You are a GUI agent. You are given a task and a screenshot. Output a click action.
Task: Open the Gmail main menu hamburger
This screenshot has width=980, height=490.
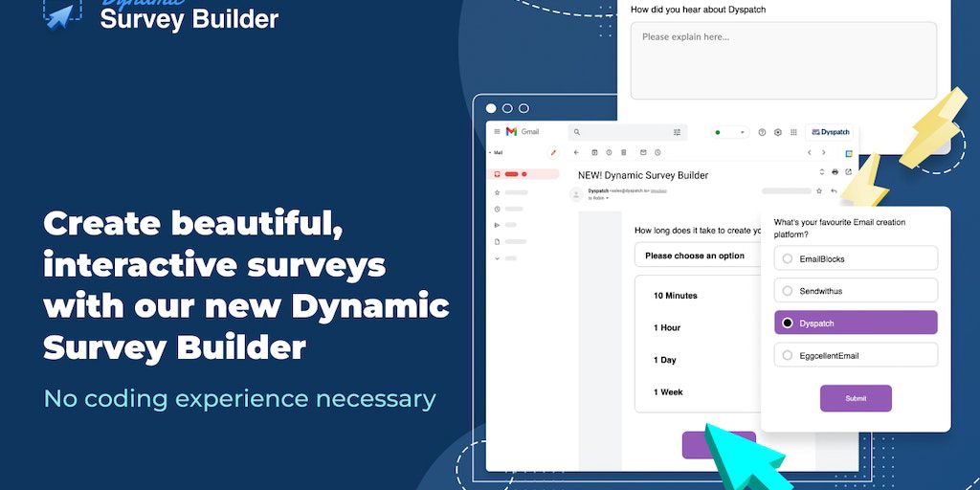(497, 132)
